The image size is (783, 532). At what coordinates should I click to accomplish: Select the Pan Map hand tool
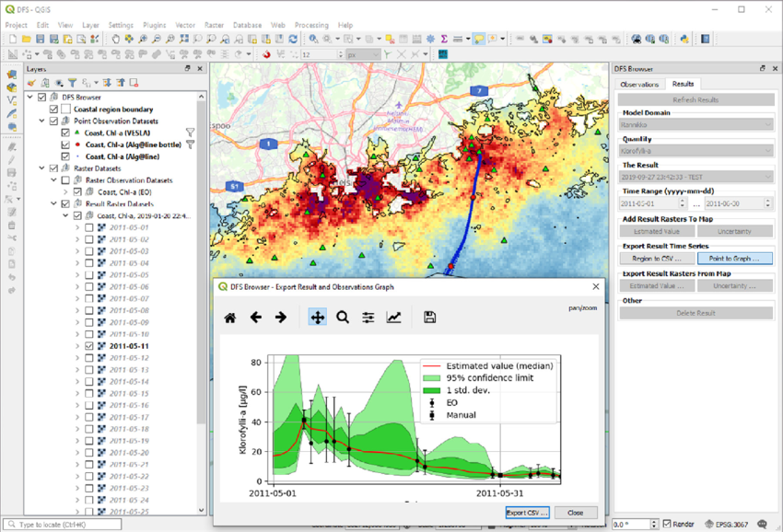(115, 40)
